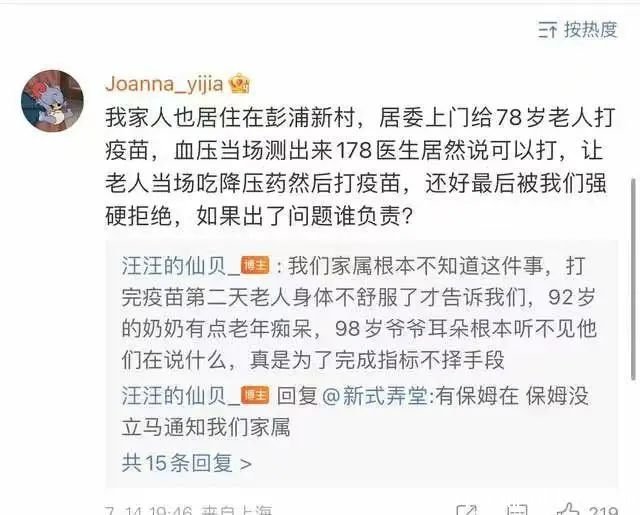This screenshot has width=640, height=515.
Task: Open Joanna_yijia's avatar picture
Action: (x=52, y=101)
